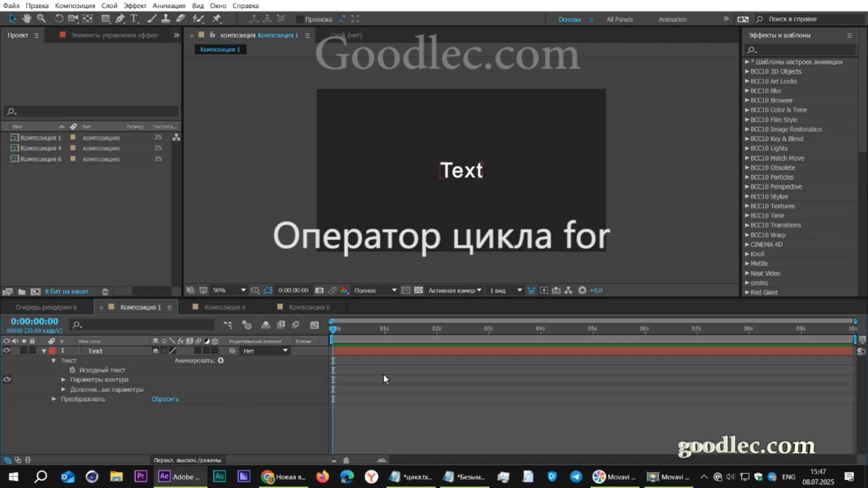Select the Horizontal Type tool
Viewport: 868px width, 488px height.
(x=133, y=18)
